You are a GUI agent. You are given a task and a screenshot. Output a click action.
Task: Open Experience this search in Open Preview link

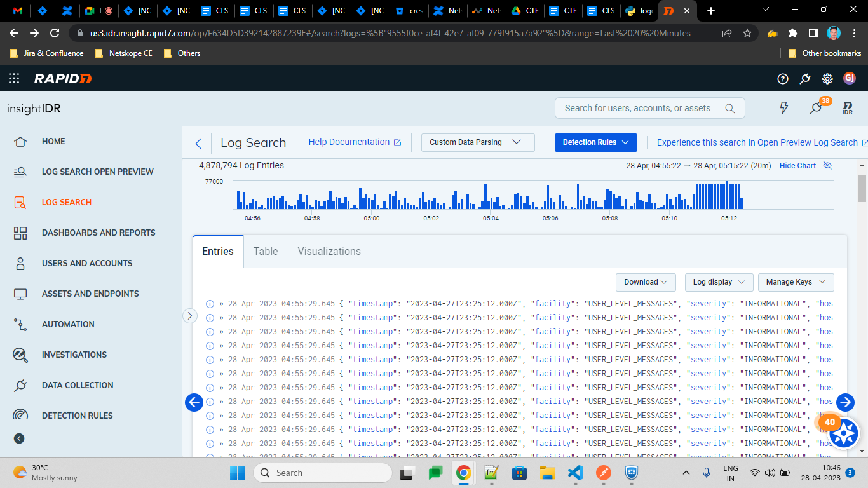(x=762, y=142)
